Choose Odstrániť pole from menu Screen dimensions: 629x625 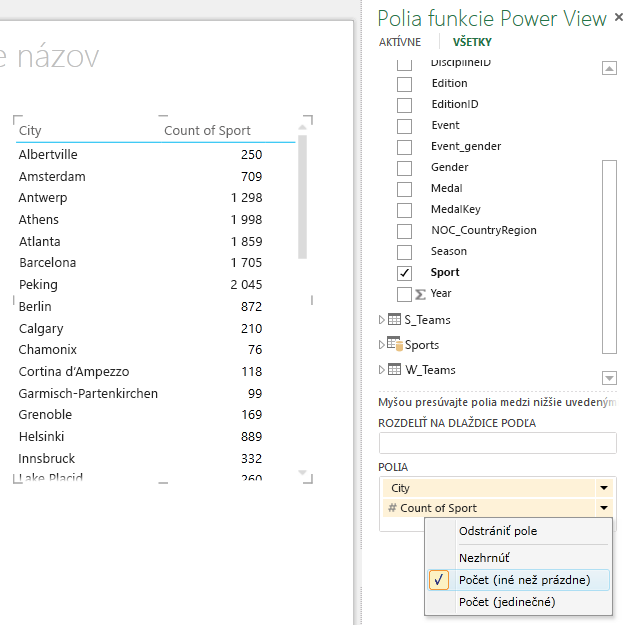(519, 531)
